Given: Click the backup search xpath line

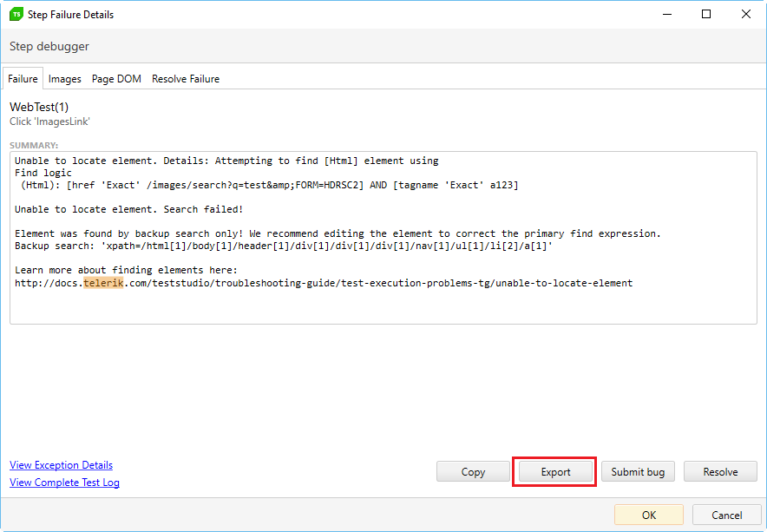Looking at the screenshot, I should (284, 246).
